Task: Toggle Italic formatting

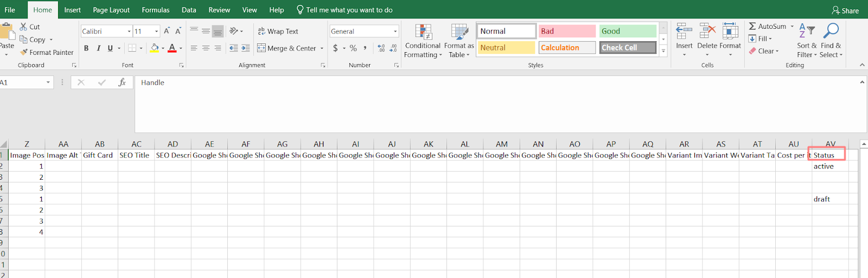Action: pyautogui.click(x=98, y=48)
